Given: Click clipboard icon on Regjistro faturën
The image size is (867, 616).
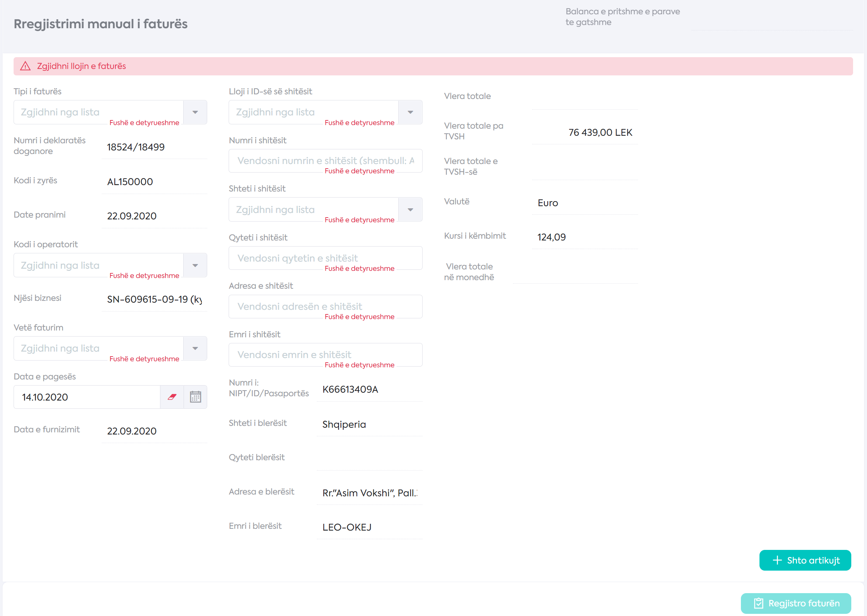Looking at the screenshot, I should tap(758, 603).
